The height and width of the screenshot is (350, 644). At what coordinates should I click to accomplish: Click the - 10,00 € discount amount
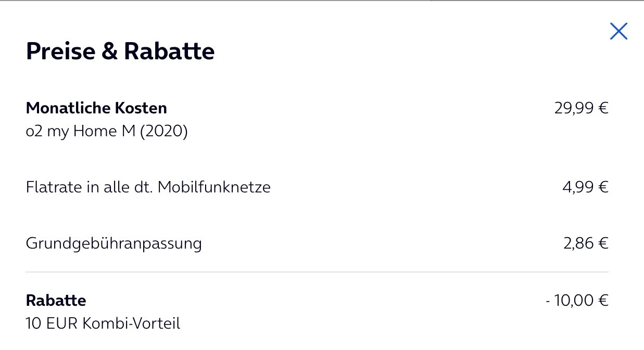577,301
